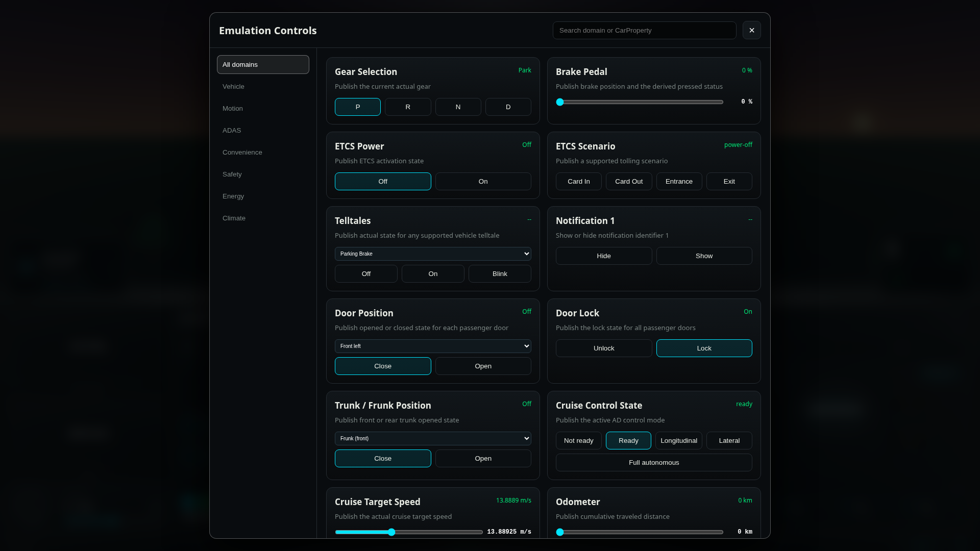Select the All domains filter
The height and width of the screenshot is (551, 980).
click(263, 64)
